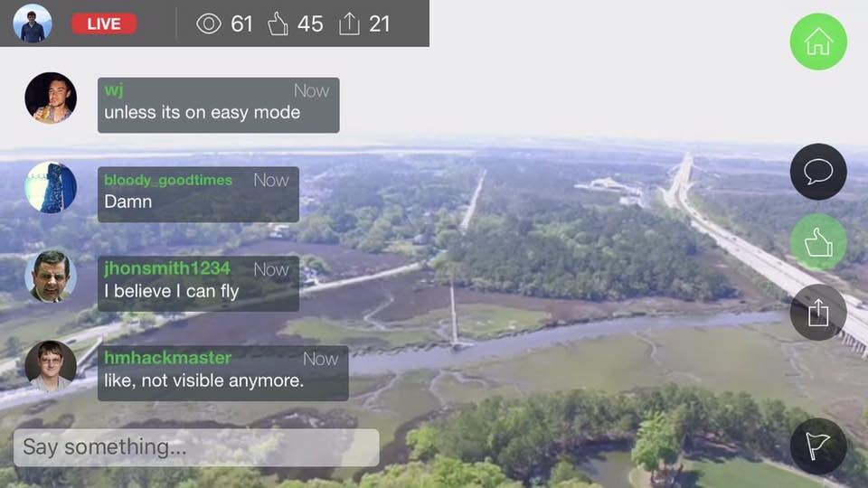868x488 pixels.
Task: Click the red LIVE badge
Action: point(104,23)
